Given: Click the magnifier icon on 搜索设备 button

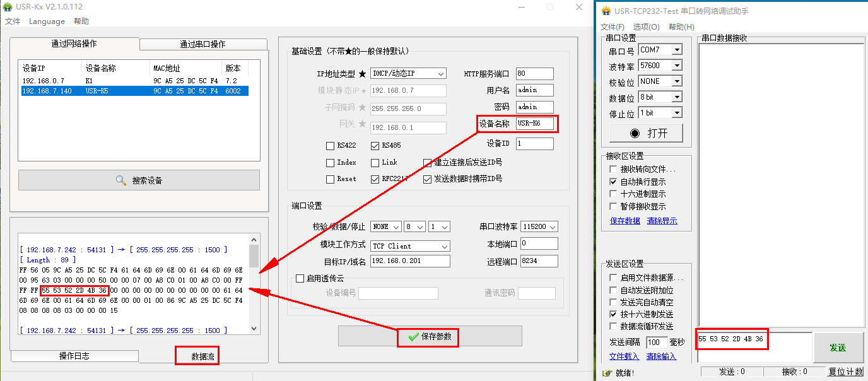Looking at the screenshot, I should (121, 180).
